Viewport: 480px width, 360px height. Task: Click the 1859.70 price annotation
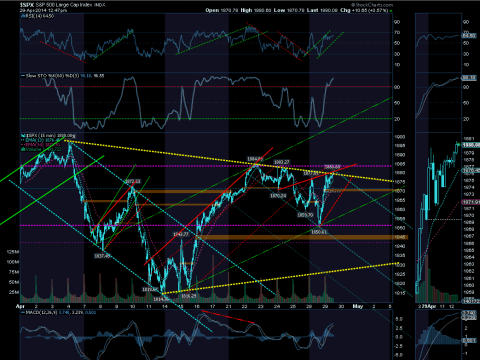[x=305, y=215]
